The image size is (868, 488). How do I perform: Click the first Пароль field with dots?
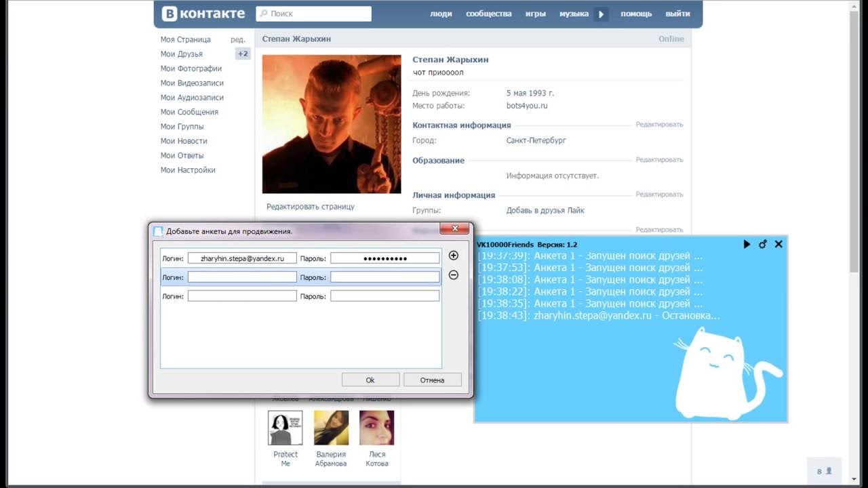click(384, 258)
